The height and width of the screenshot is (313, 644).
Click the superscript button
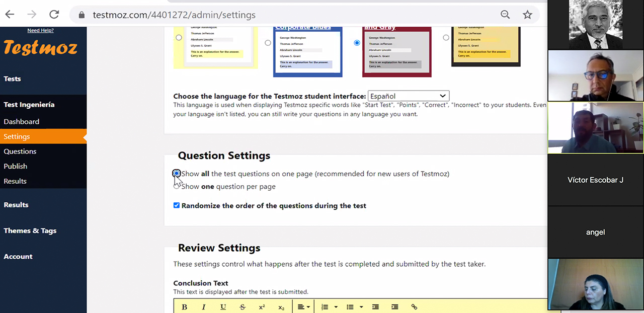[262, 307]
